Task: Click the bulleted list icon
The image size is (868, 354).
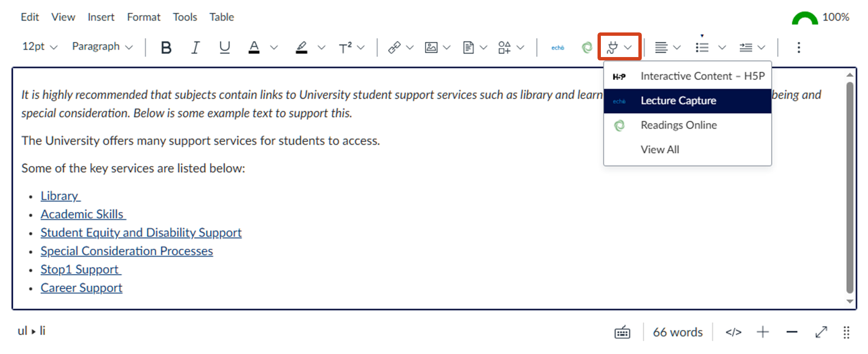Action: click(x=702, y=48)
